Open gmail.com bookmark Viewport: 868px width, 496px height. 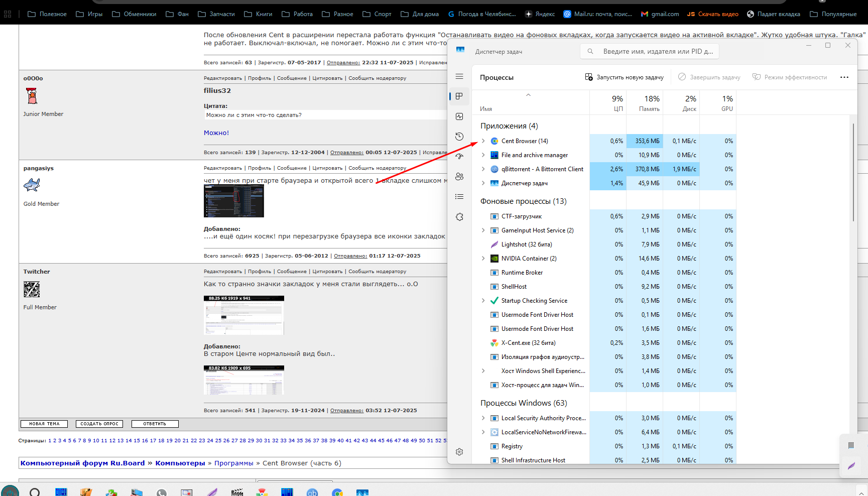pyautogui.click(x=660, y=14)
